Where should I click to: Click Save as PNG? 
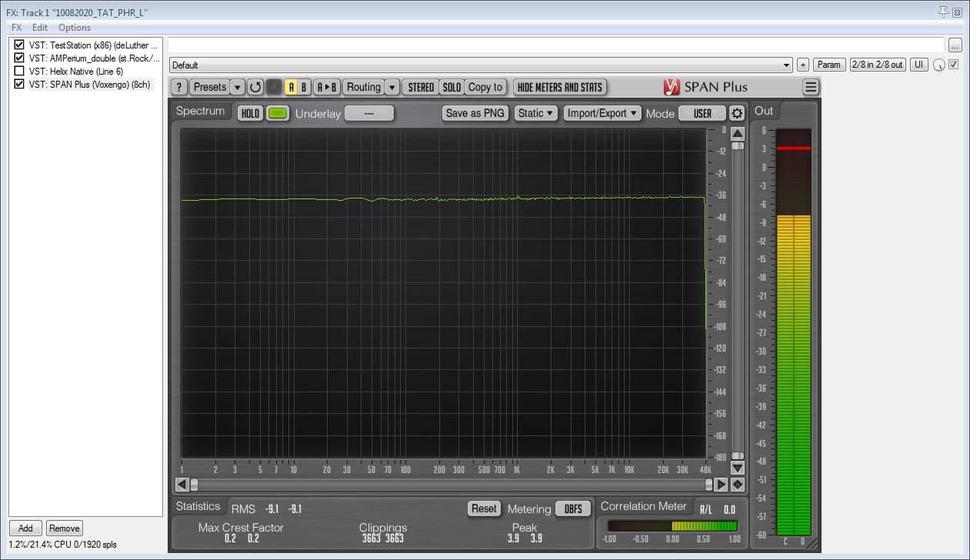pos(475,113)
